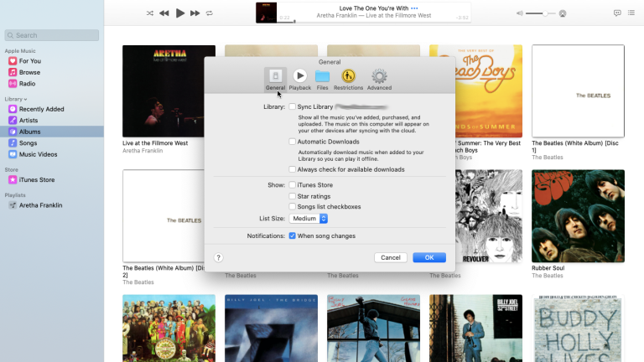Open Revolver album cover
This screenshot has width=644, height=362.
click(x=489, y=216)
